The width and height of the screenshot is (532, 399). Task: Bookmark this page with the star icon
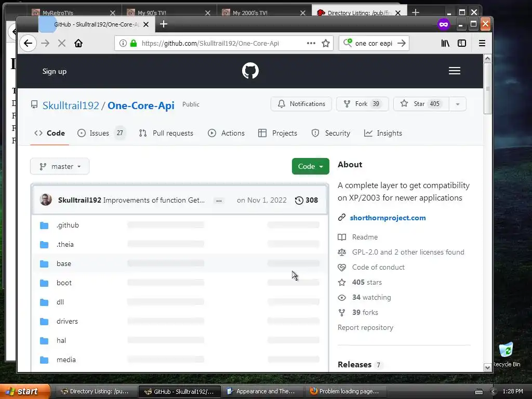[326, 44]
